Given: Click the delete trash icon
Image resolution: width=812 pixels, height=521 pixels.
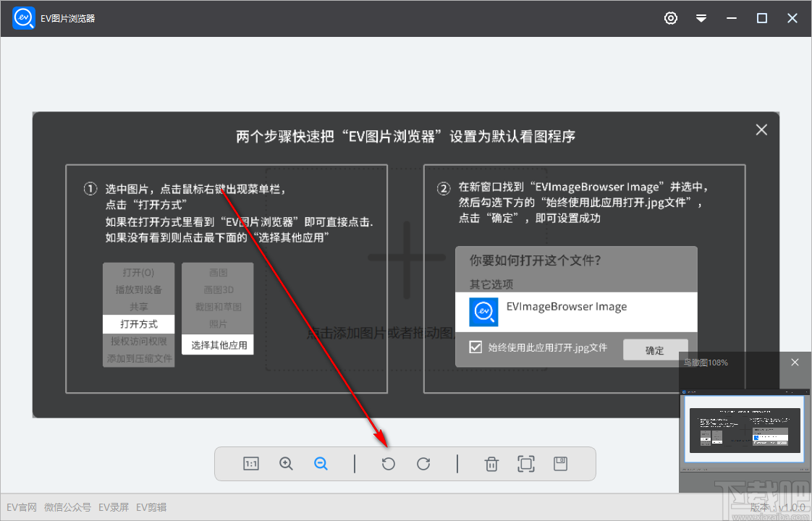Looking at the screenshot, I should pos(491,463).
